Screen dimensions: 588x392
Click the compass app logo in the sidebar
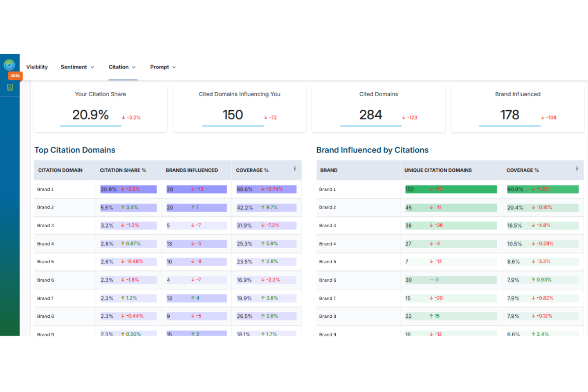(9, 65)
